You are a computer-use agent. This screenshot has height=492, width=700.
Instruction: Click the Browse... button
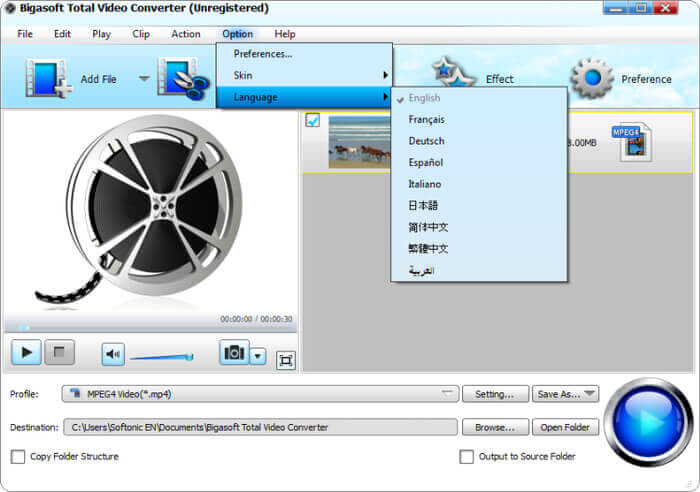point(495,427)
